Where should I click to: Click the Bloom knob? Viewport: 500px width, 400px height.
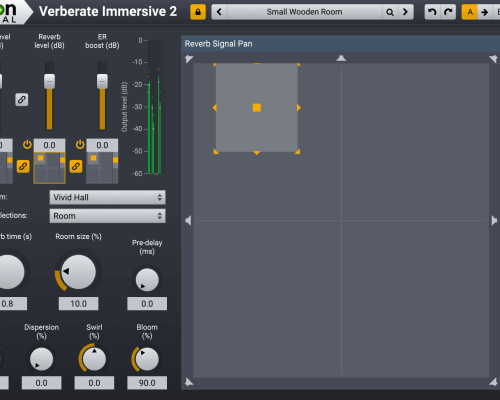coord(147,359)
